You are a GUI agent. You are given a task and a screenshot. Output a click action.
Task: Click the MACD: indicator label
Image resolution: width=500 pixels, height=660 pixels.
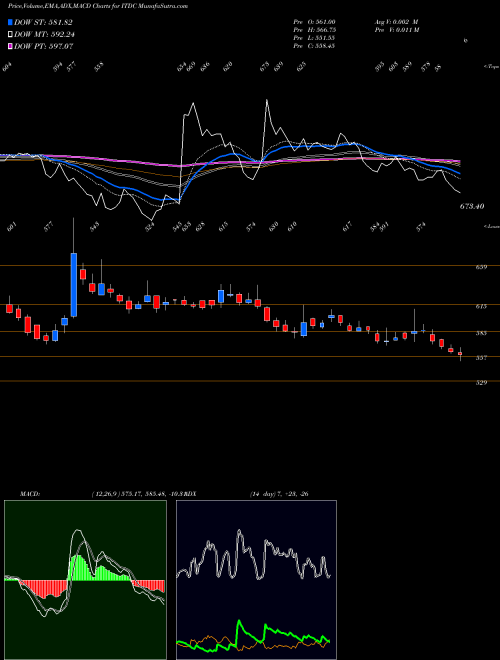(x=30, y=494)
